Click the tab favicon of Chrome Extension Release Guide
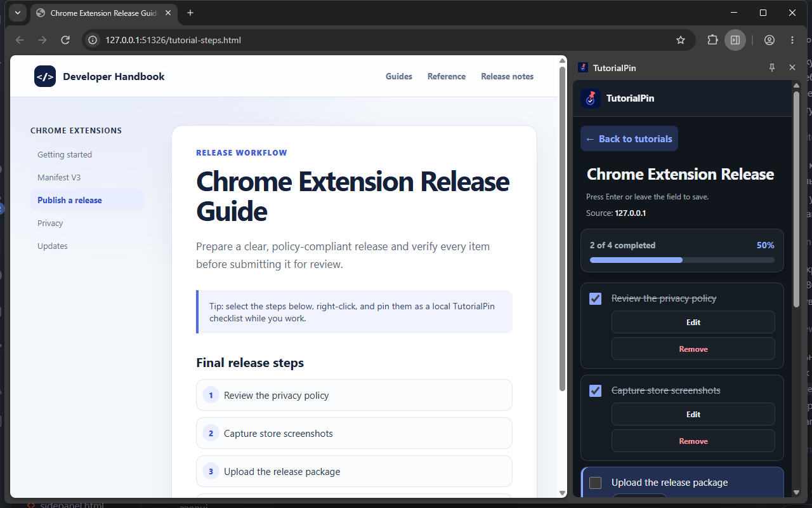Viewport: 812px width, 508px height. [x=41, y=13]
